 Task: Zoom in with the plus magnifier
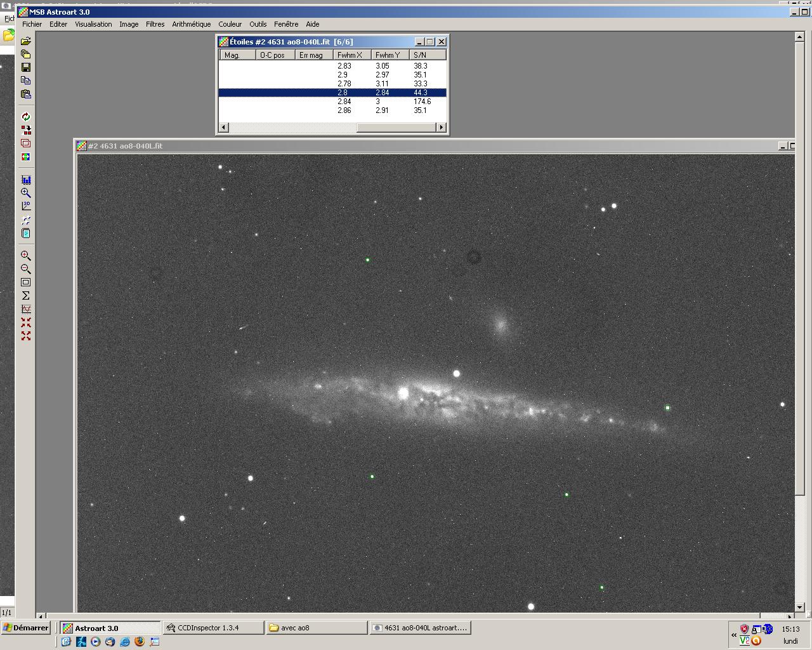(26, 256)
